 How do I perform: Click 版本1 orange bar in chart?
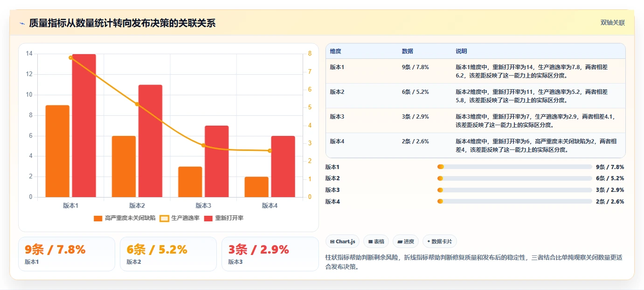pyautogui.click(x=57, y=151)
